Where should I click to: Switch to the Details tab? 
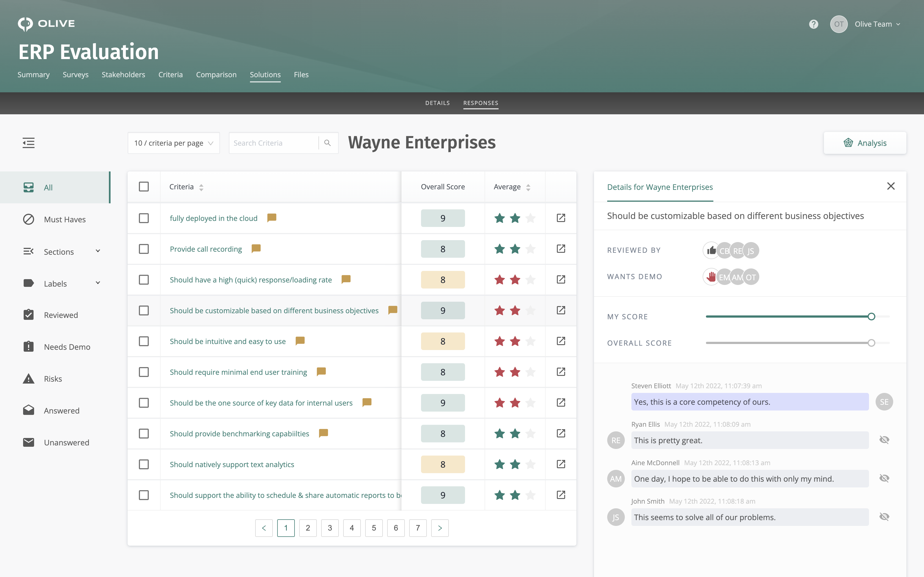[x=437, y=103]
